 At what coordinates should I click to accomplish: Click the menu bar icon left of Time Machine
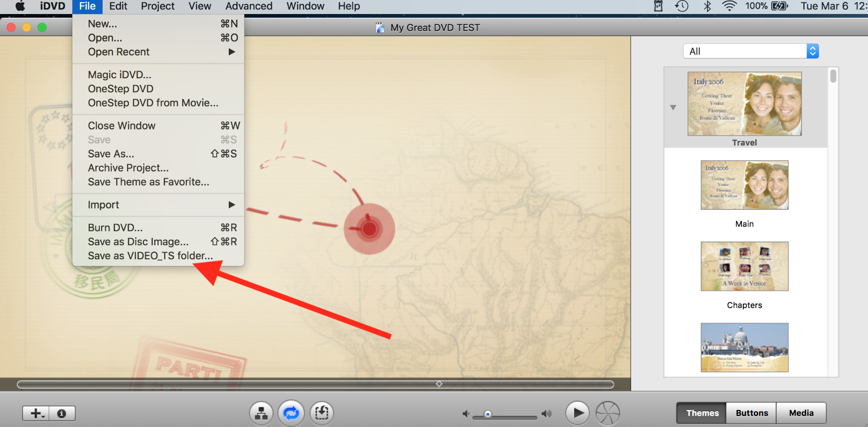658,6
